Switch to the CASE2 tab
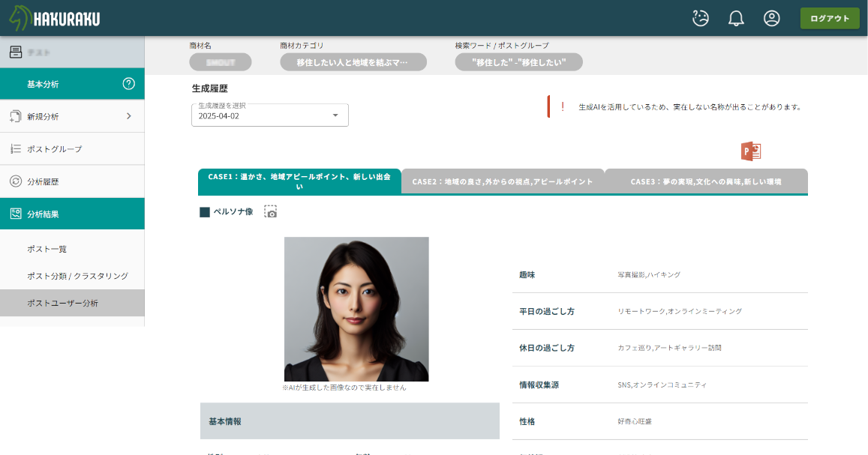The image size is (868, 455). tap(503, 181)
